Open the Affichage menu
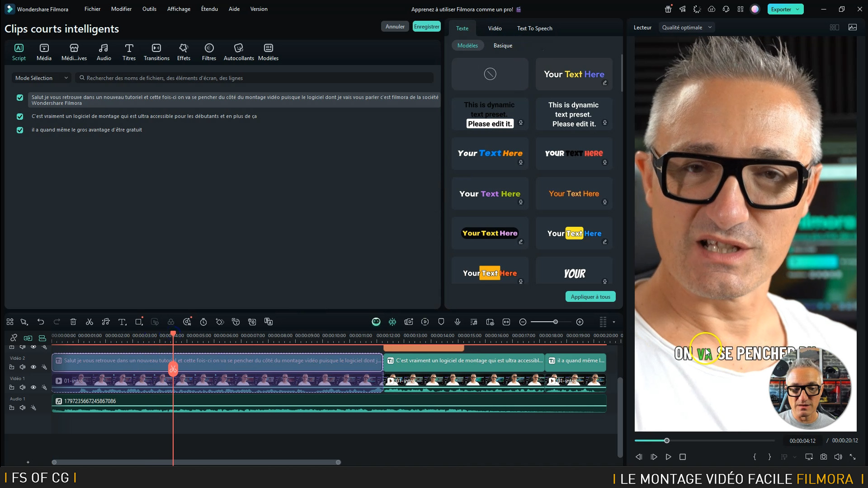The image size is (868, 488). point(179,9)
